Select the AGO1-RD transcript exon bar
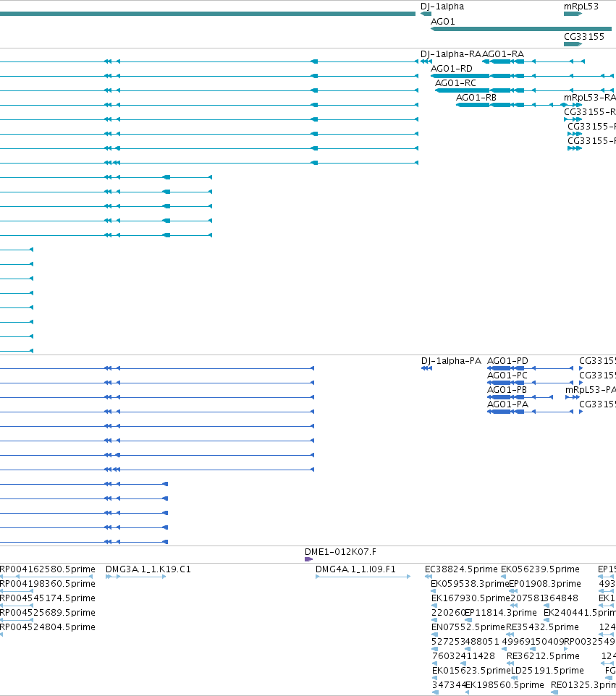 coord(460,76)
